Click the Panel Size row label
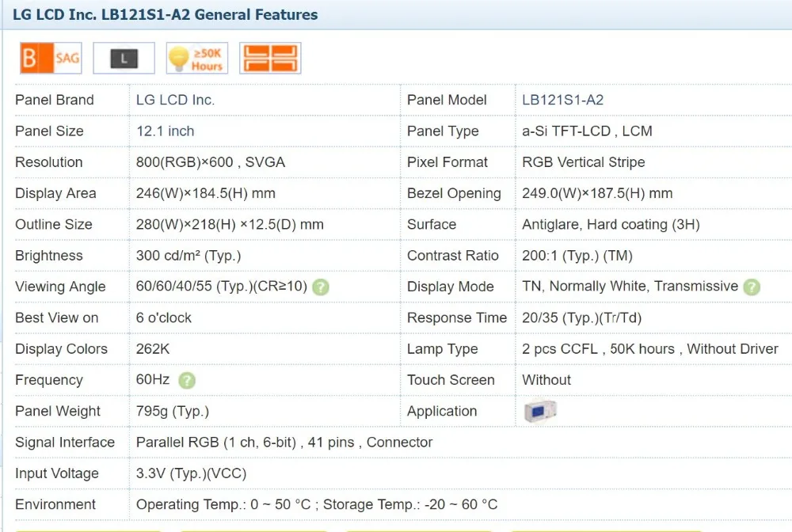The image size is (792, 532). pos(49,131)
